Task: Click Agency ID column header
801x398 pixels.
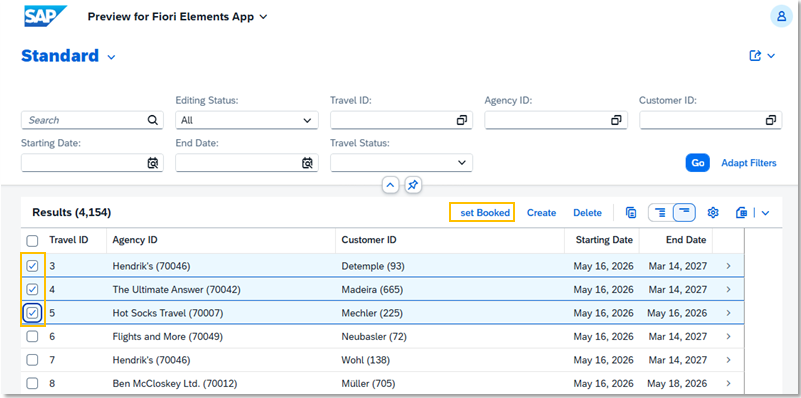Action: pyautogui.click(x=135, y=240)
